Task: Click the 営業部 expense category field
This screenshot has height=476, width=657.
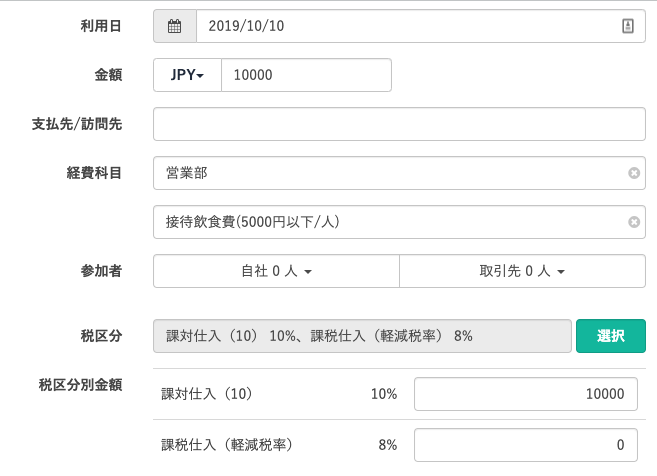Action: coord(390,173)
